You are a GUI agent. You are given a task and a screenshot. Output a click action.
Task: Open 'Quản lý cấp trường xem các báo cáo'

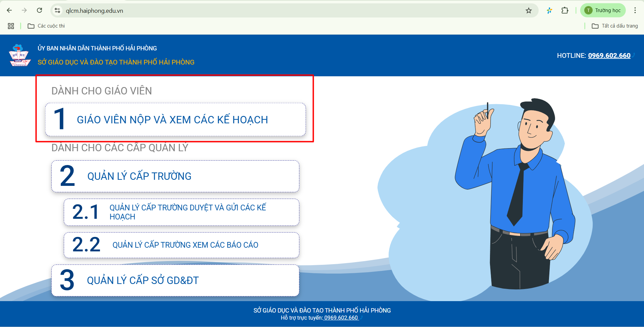pos(181,245)
